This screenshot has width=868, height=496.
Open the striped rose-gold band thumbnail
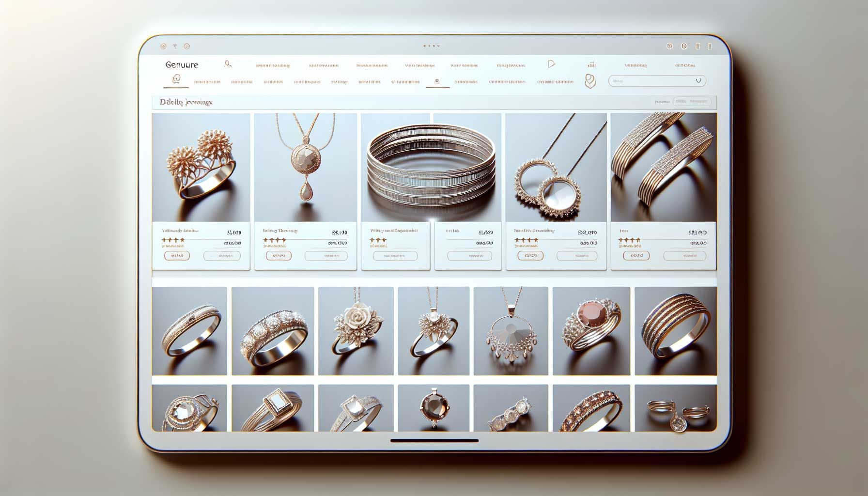tap(676, 331)
